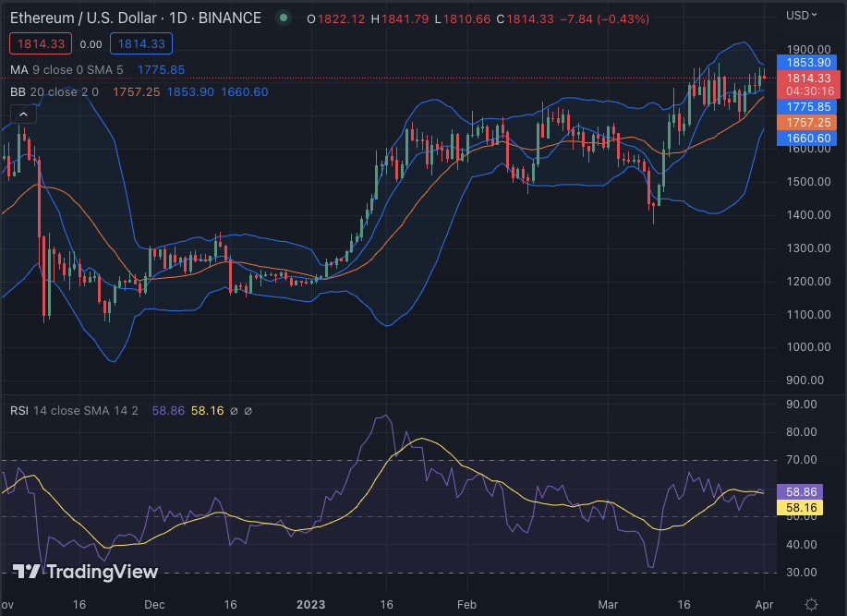Screen dimensions: 847x616
Task: Click the RSI value 58.86 in legend
Action: (168, 411)
